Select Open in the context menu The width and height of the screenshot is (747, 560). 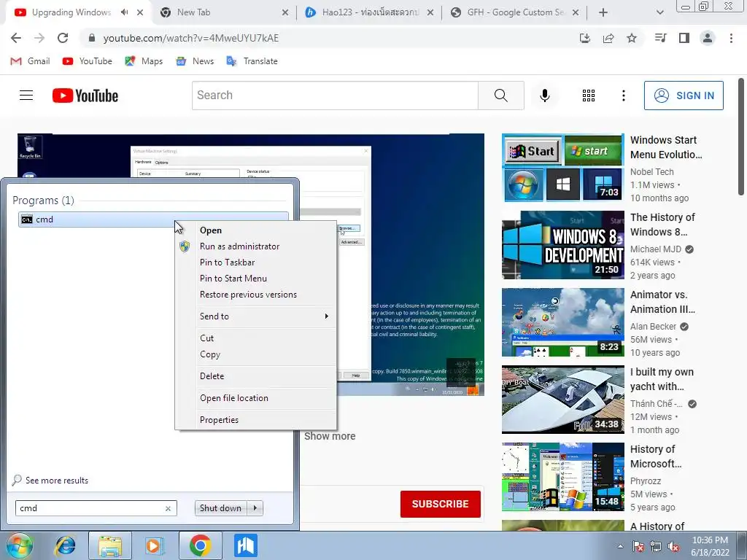(256, 230)
